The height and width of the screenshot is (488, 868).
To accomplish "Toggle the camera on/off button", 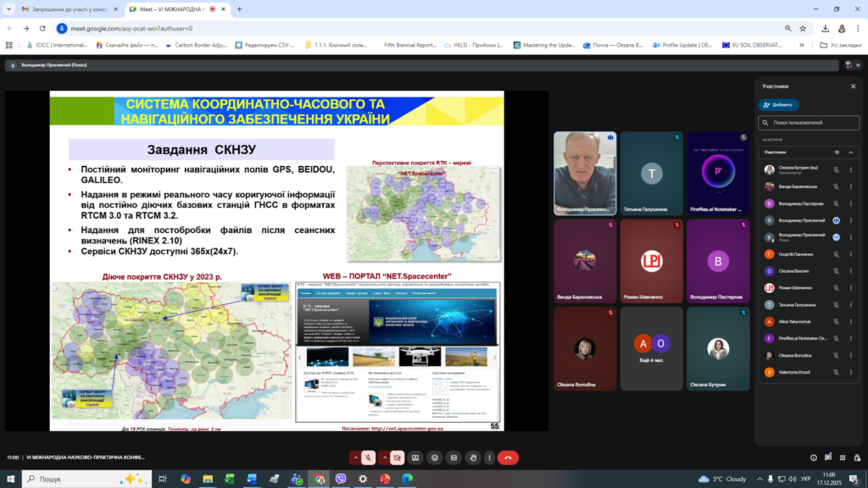I will 396,457.
